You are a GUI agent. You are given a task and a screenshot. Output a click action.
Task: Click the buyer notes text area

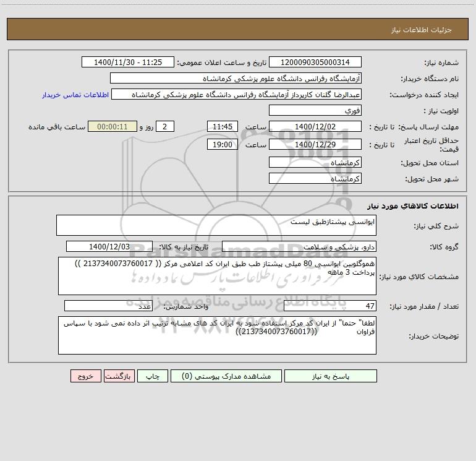click(x=217, y=335)
